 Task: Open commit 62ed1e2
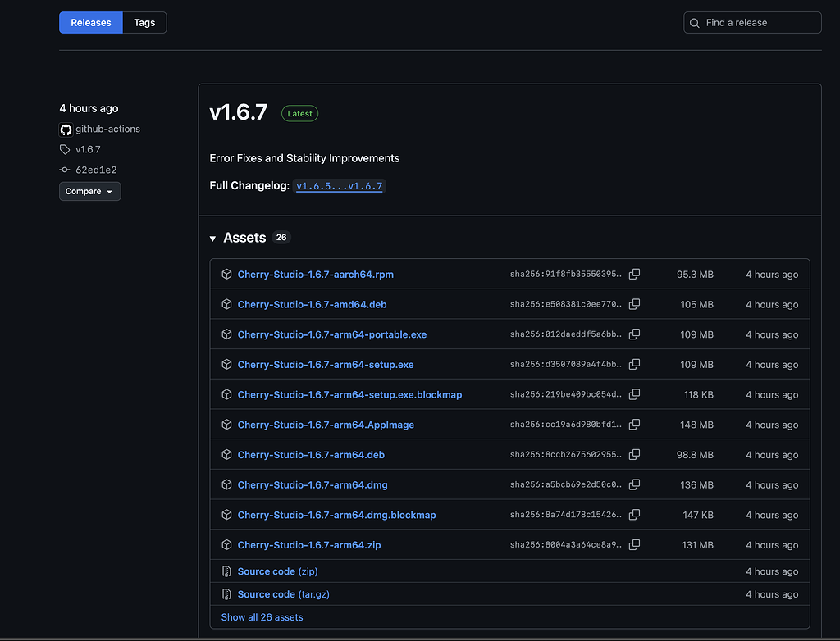pos(96,170)
